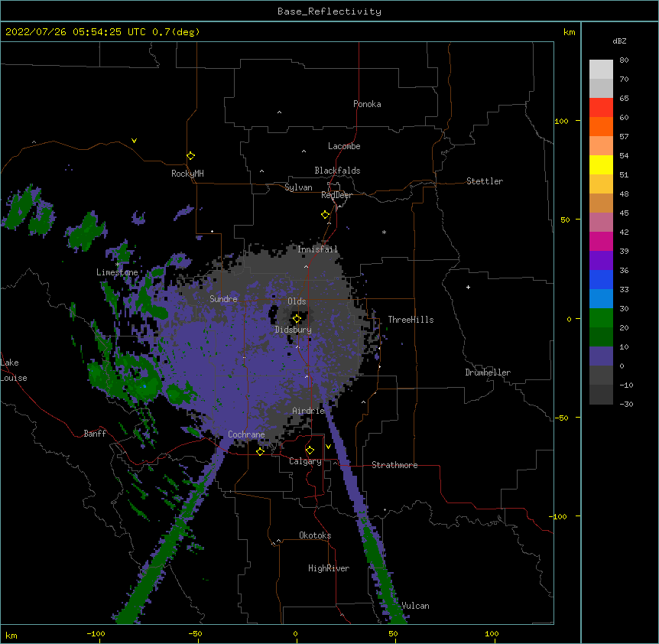The width and height of the screenshot is (659, 644).
Task: Click the red 65 dBZ legend swatch
Action: (x=601, y=108)
